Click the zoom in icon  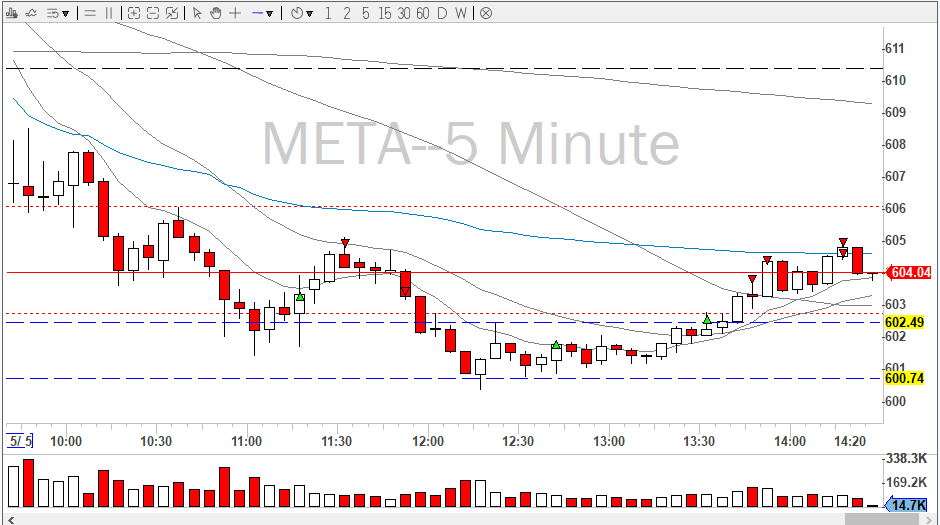(x=134, y=13)
